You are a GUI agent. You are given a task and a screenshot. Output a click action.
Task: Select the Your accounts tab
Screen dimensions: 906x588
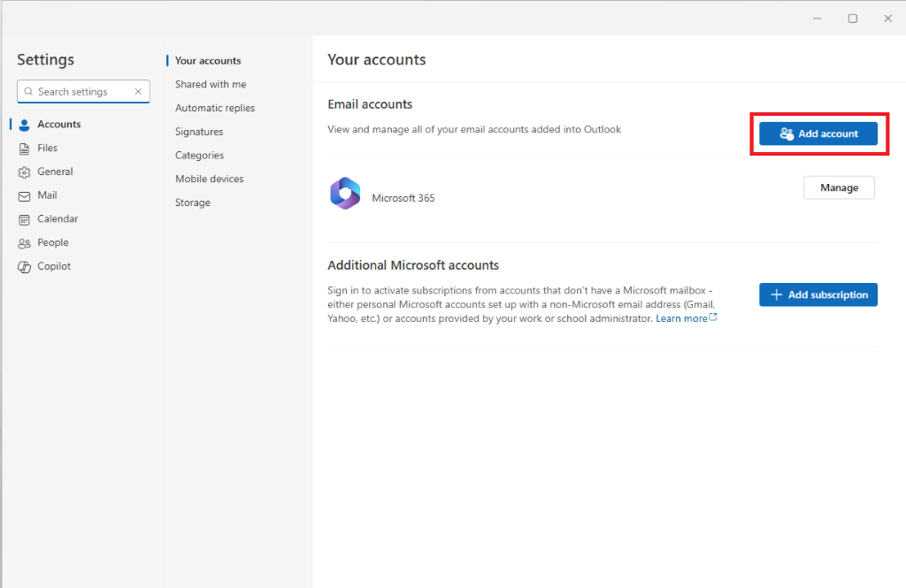pos(208,61)
